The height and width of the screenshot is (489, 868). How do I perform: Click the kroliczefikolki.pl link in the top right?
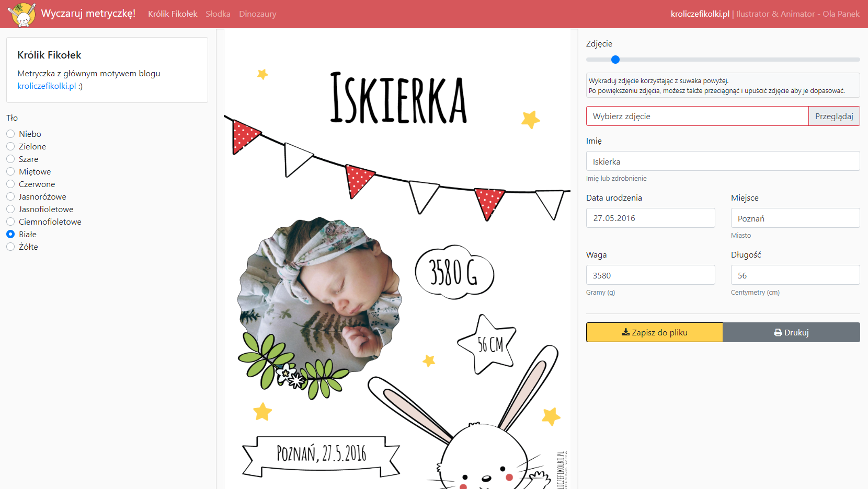tap(700, 14)
